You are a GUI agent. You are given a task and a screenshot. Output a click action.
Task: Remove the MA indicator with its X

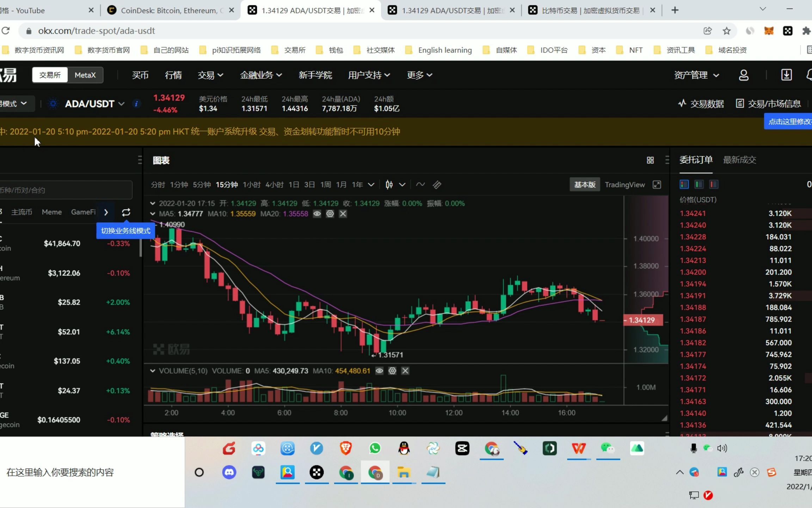pos(343,214)
